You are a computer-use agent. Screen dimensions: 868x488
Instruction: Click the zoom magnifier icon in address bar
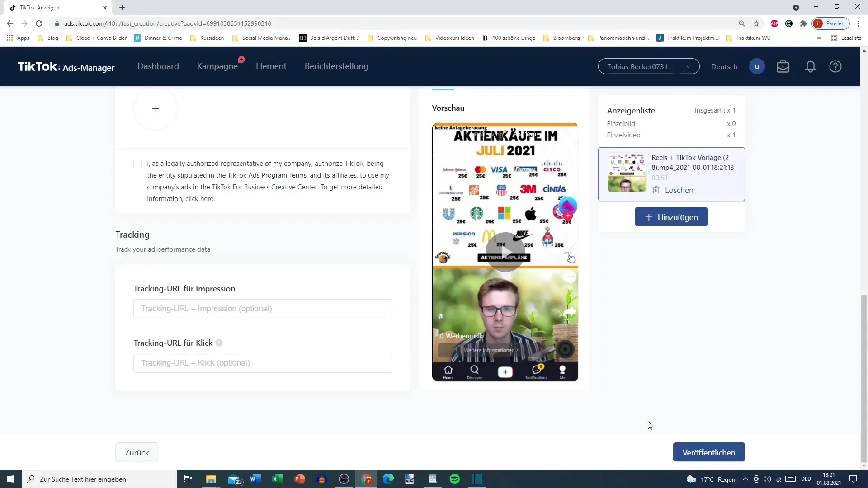tap(742, 23)
